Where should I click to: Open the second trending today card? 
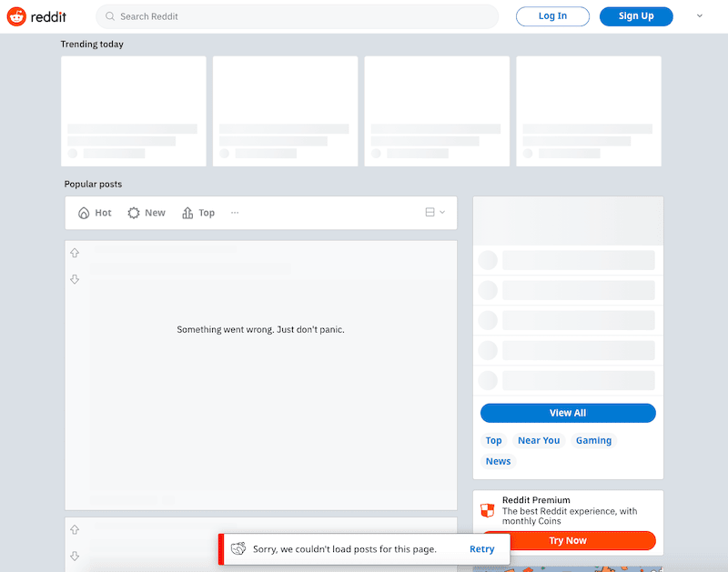coord(285,111)
